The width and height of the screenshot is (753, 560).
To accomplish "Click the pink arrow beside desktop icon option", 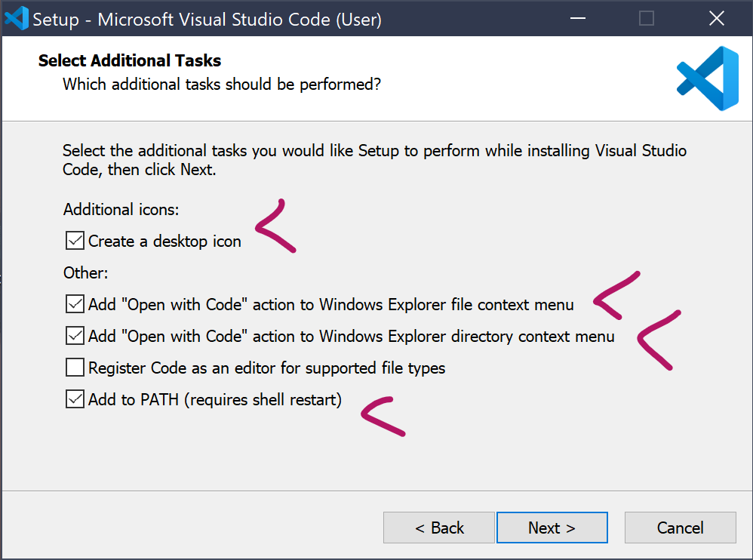I will coord(275,226).
